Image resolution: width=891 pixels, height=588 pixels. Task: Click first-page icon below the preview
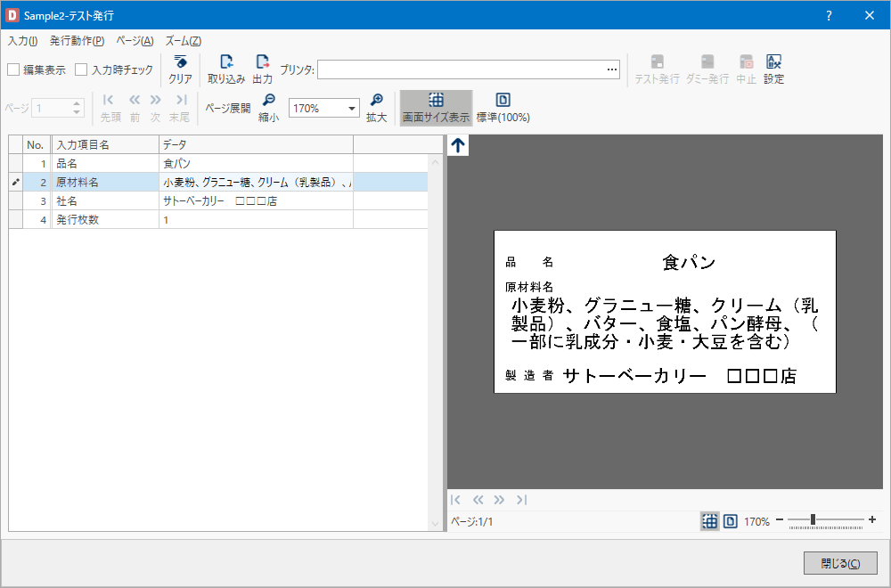click(x=455, y=500)
